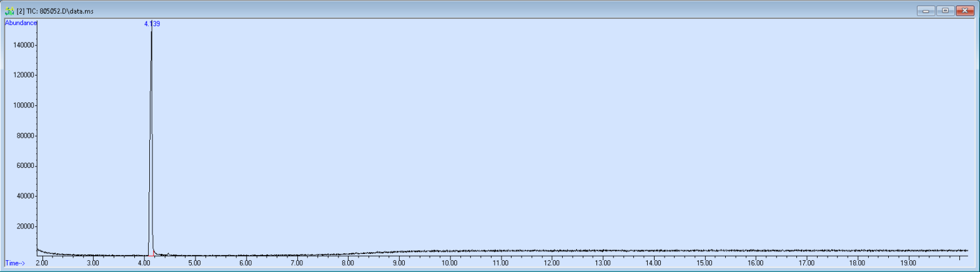Click the 120000 abundance axis value
Screen dimensions: 980x272
24,75
